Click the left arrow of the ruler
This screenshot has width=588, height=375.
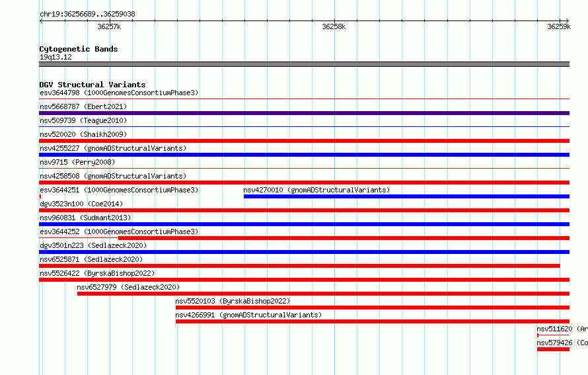tap(41, 21)
